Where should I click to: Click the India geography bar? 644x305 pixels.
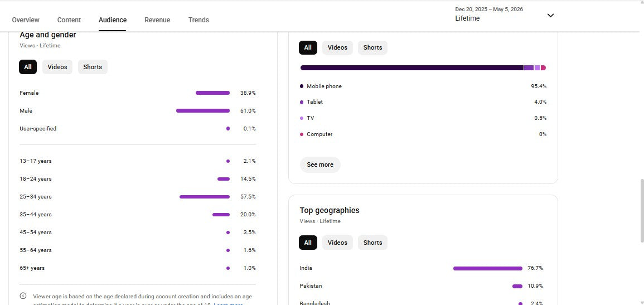[488, 268]
